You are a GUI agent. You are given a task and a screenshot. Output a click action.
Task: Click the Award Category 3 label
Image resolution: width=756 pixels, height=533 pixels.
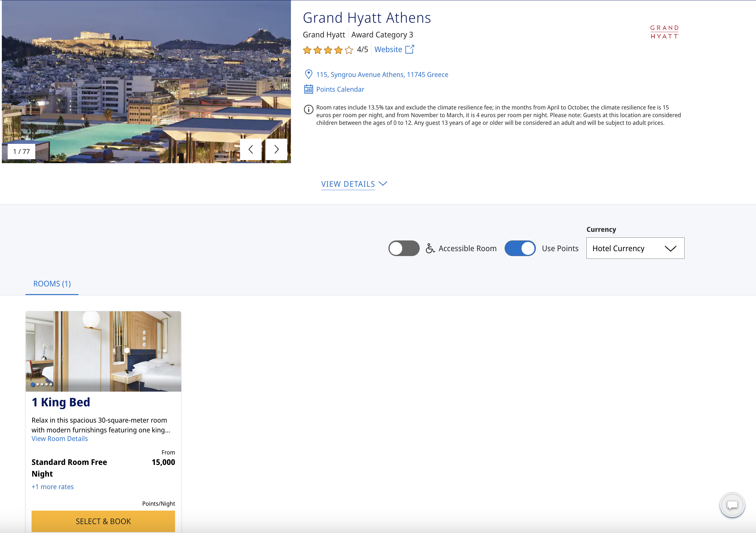tap(382, 35)
